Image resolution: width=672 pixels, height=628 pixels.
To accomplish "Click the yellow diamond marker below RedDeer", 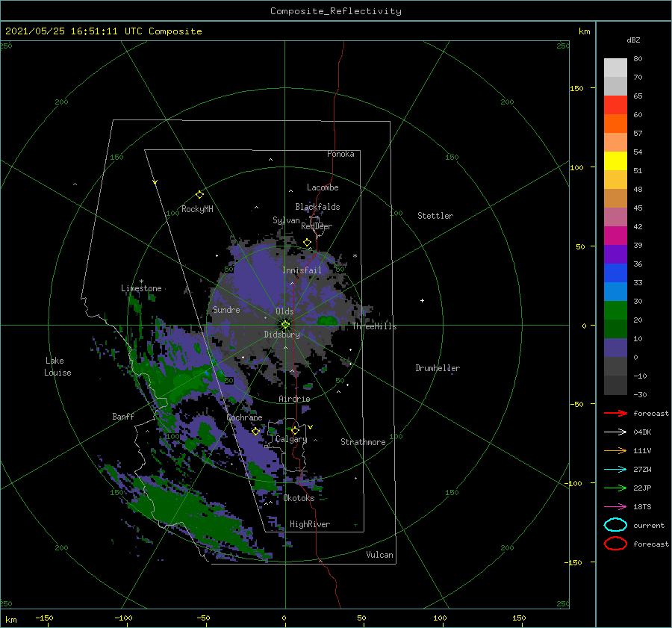I will (307, 243).
